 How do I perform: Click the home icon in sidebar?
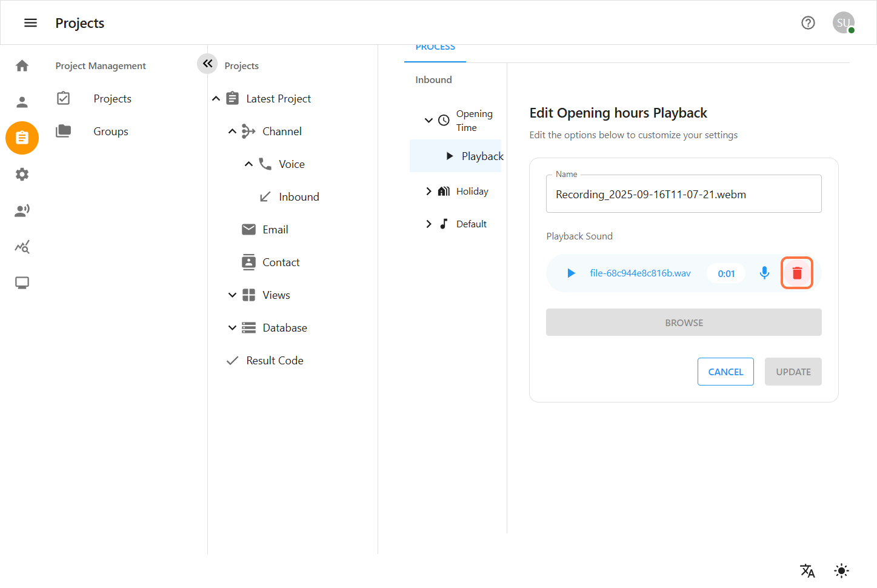[x=22, y=65]
